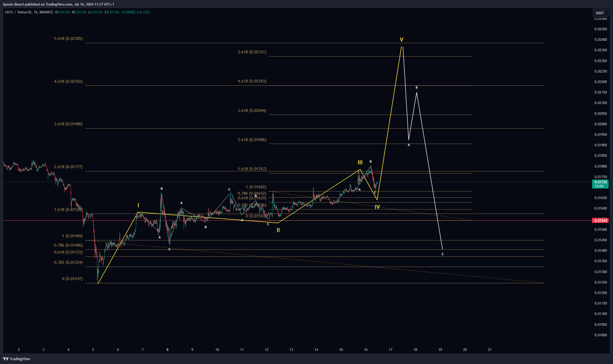
Task: Select the yellow wave I label
Action: point(138,205)
